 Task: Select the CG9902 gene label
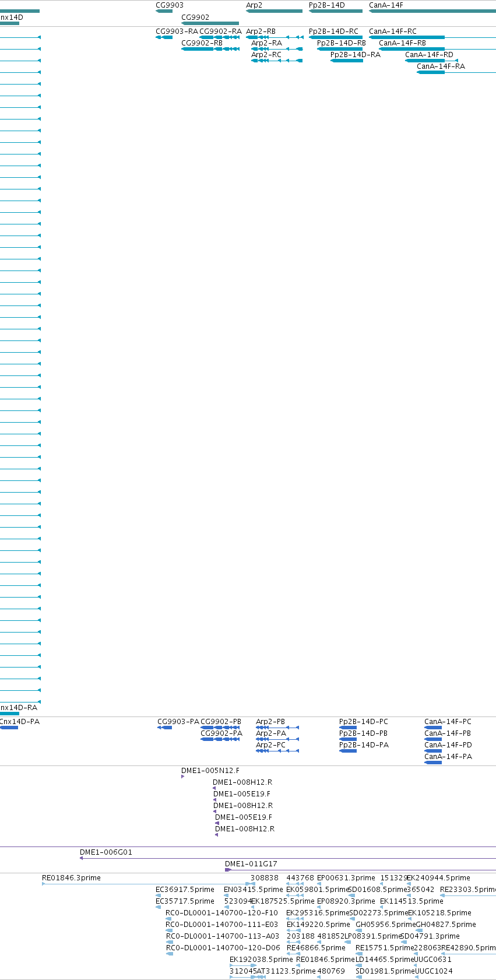click(x=195, y=17)
